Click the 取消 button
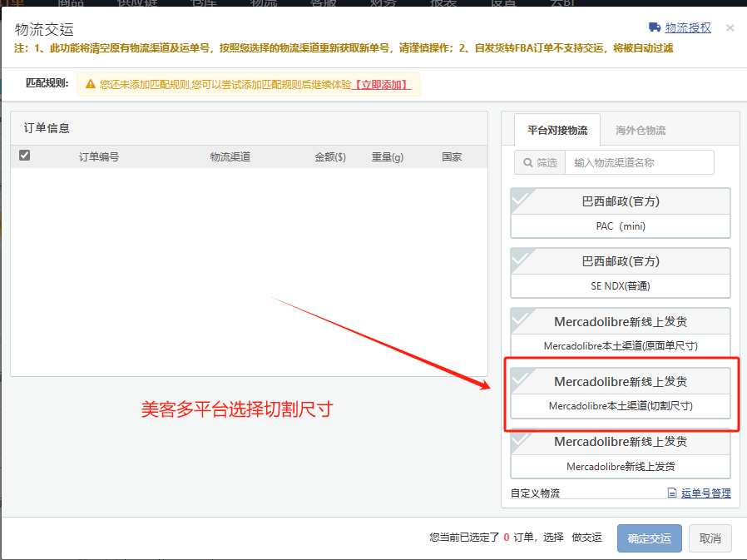The image size is (747, 560). pyautogui.click(x=710, y=538)
